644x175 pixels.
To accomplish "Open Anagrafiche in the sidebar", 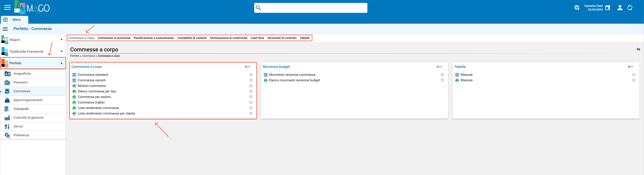I will coord(33,74).
